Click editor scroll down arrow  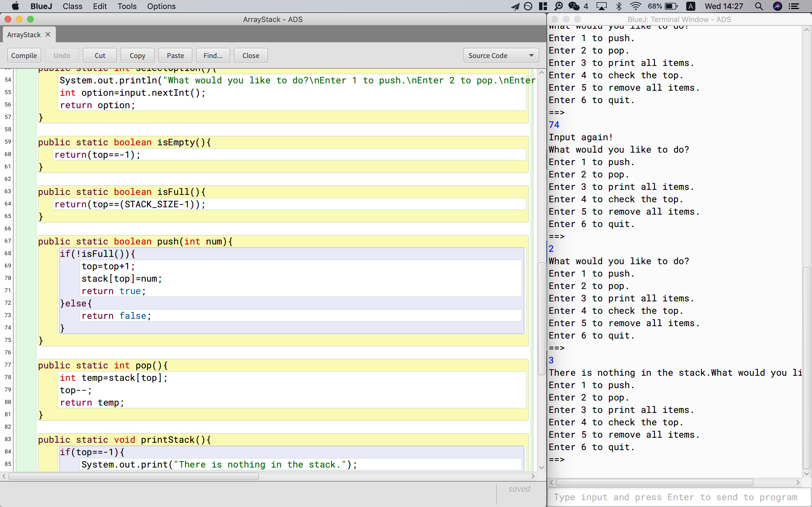pyautogui.click(x=541, y=468)
